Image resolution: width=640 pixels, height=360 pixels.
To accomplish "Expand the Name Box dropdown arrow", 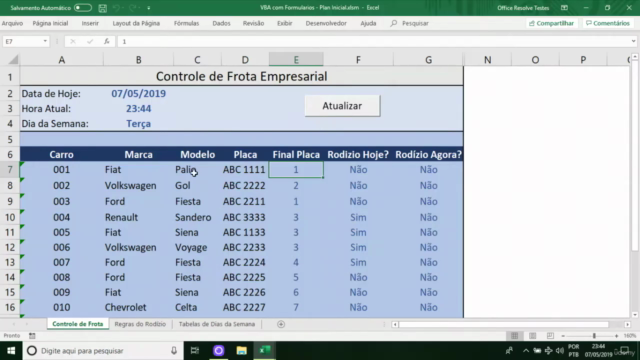I will tap(45, 41).
